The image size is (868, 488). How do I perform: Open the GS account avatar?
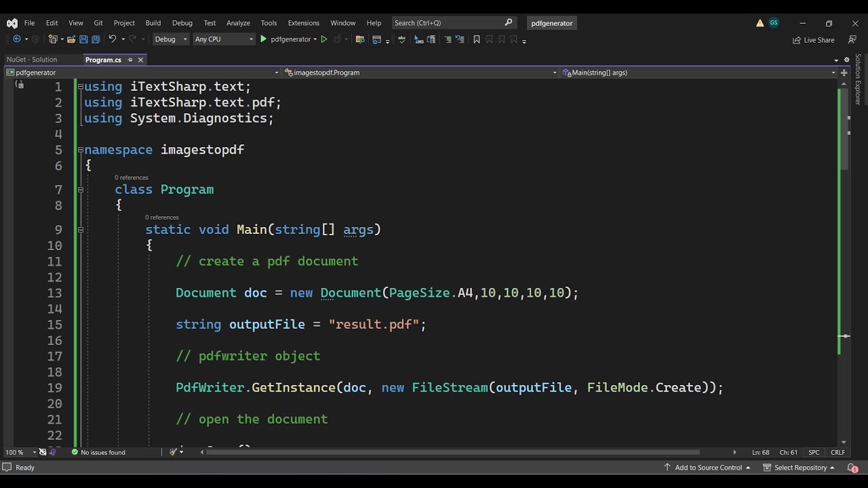pos(774,22)
